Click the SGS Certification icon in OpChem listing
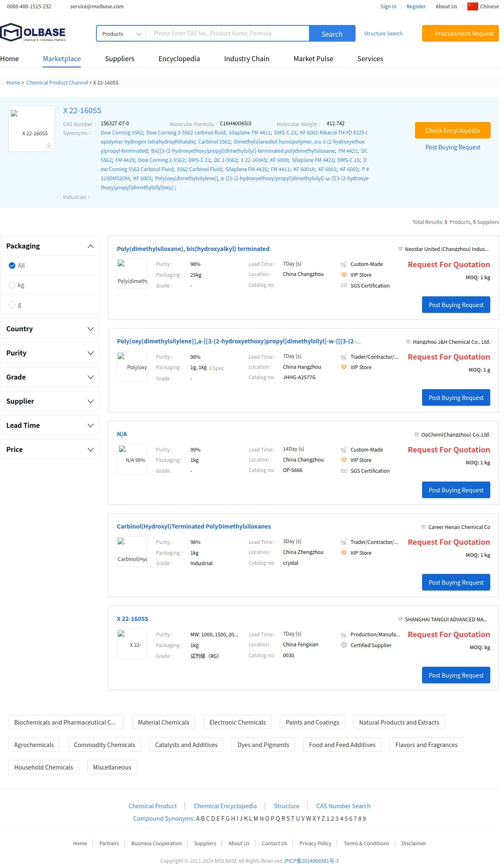 click(344, 471)
